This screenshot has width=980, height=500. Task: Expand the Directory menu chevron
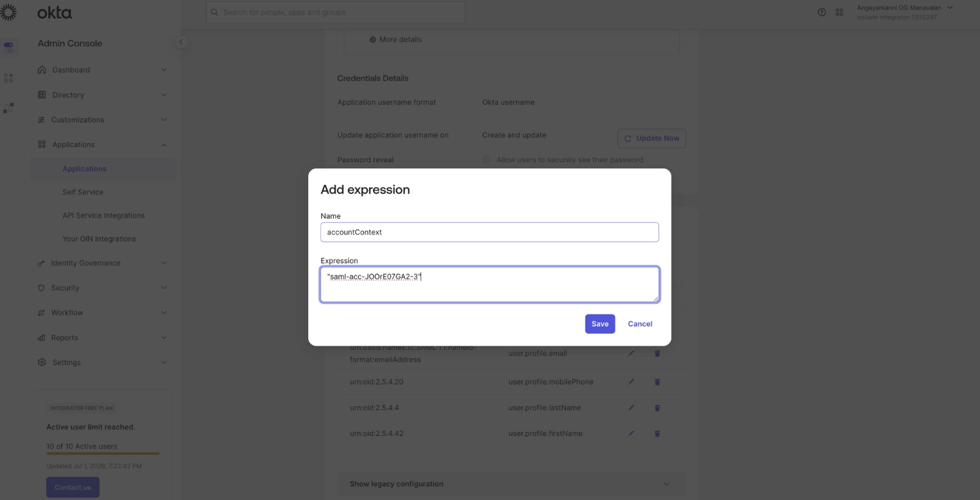coord(164,95)
